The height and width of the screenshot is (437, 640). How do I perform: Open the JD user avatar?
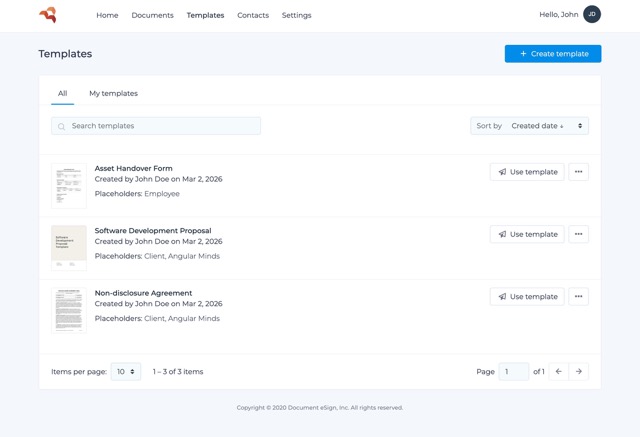[592, 14]
